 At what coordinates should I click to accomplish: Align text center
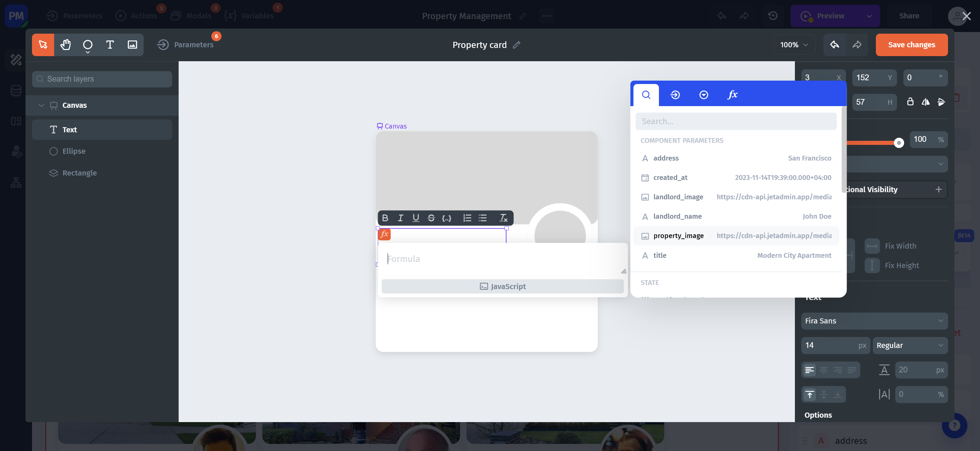pos(823,370)
